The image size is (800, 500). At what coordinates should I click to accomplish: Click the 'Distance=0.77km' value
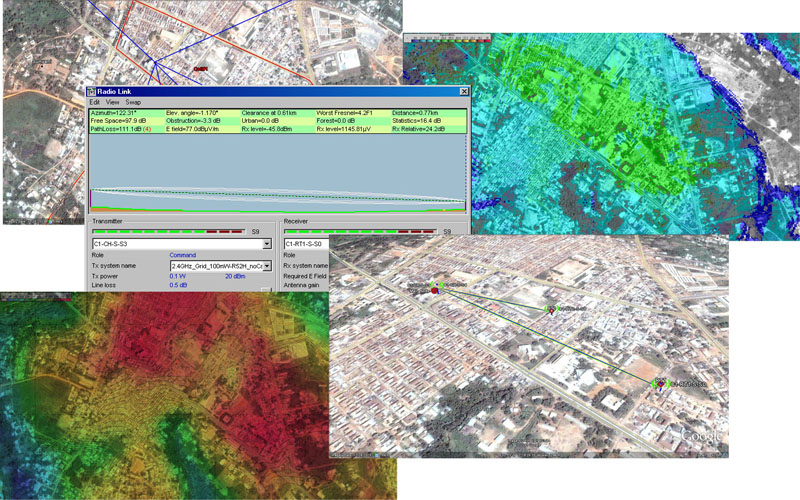tap(415, 113)
